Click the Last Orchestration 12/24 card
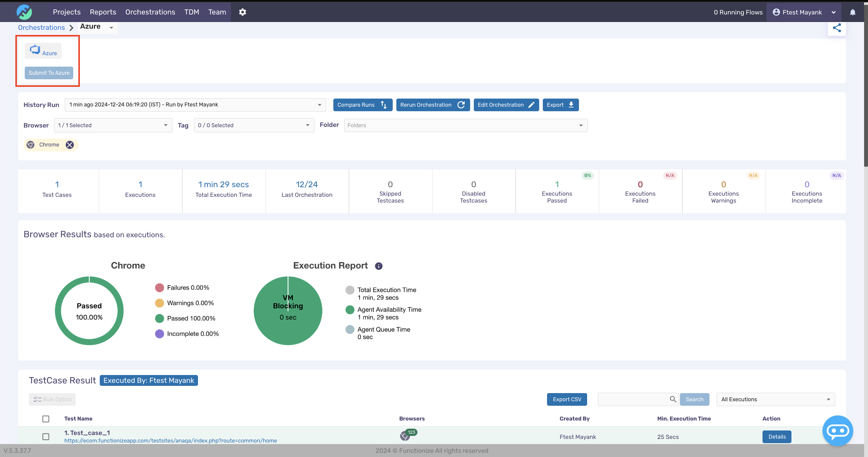The height and width of the screenshot is (457, 868). (307, 191)
